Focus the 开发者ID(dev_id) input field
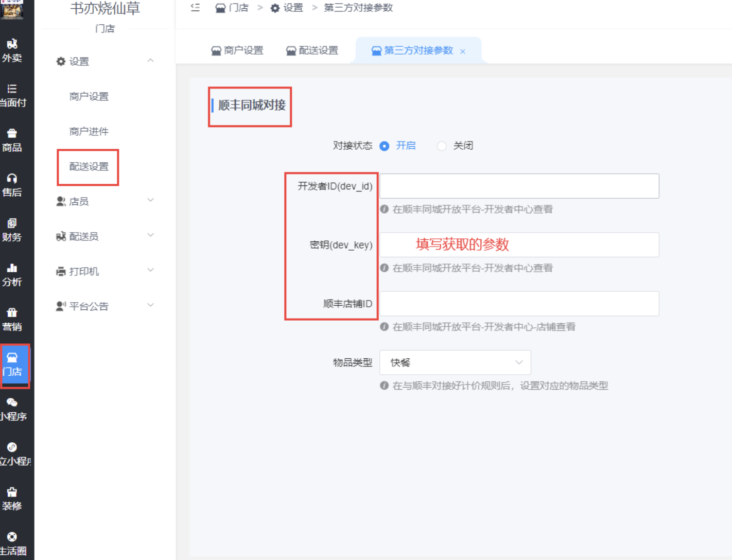Screen dimensions: 732x560 (519, 186)
